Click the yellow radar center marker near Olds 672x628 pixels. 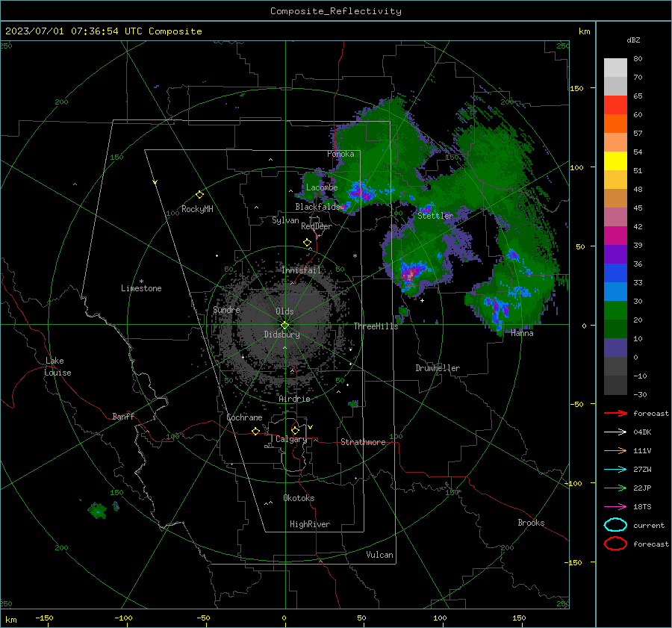tap(284, 326)
